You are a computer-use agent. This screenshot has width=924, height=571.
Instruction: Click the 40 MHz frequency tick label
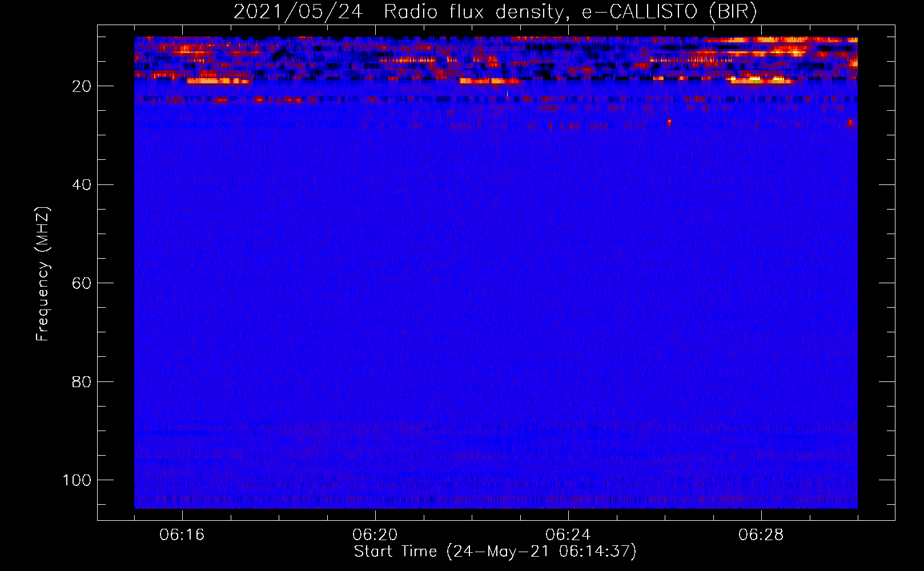82,185
